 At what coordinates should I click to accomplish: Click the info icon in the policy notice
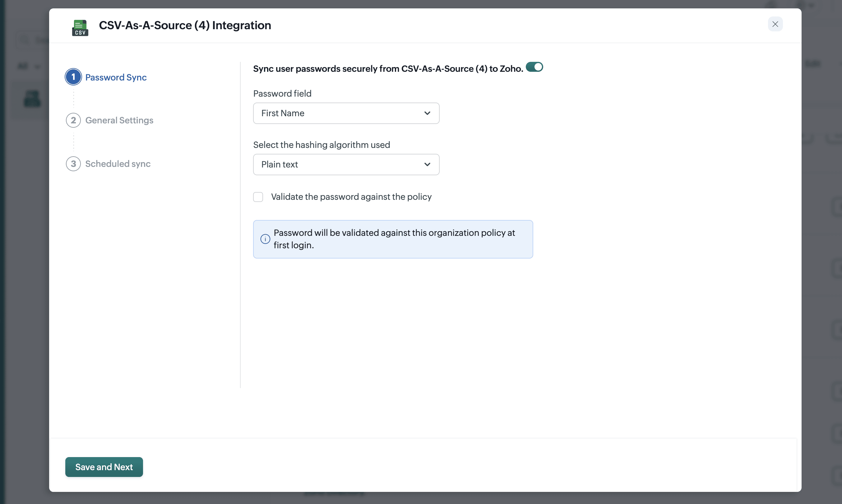tap(265, 239)
